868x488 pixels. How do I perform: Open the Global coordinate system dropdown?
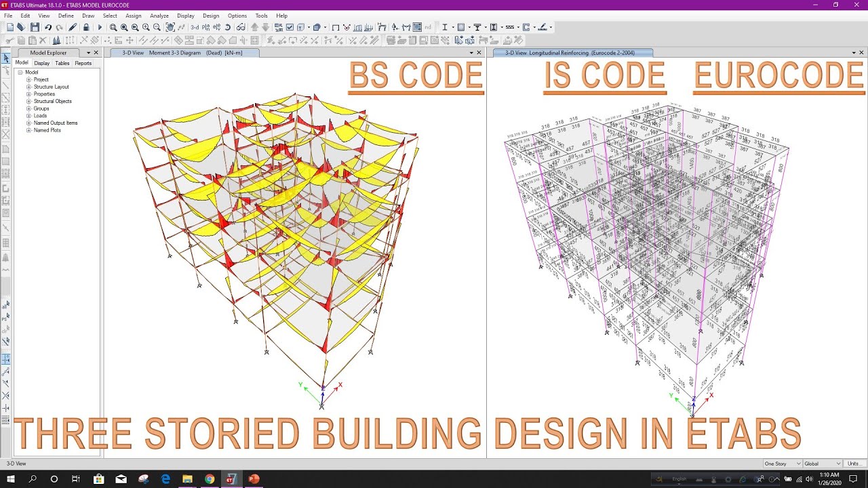[821, 464]
